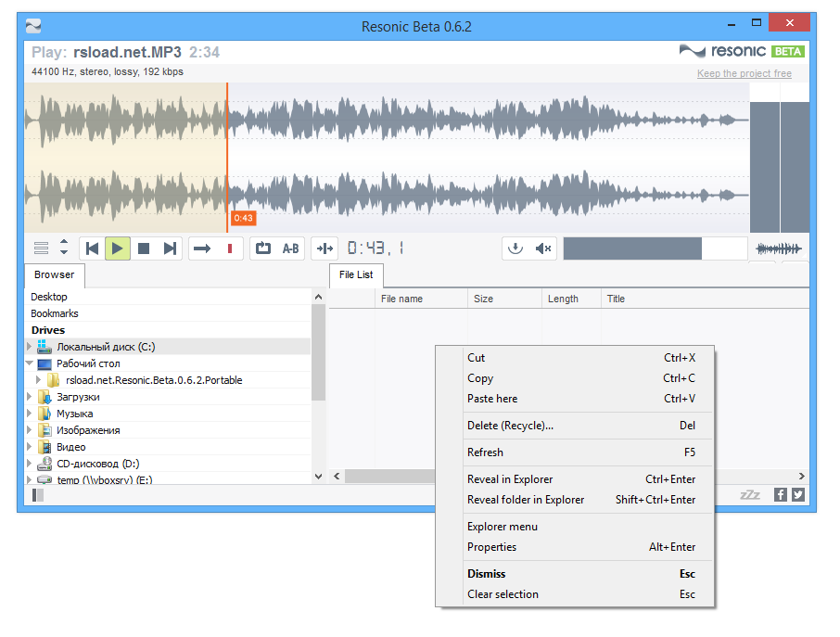This screenshot has width=840, height=637.
Task: Toggle the red stop-after marker button
Action: click(230, 248)
